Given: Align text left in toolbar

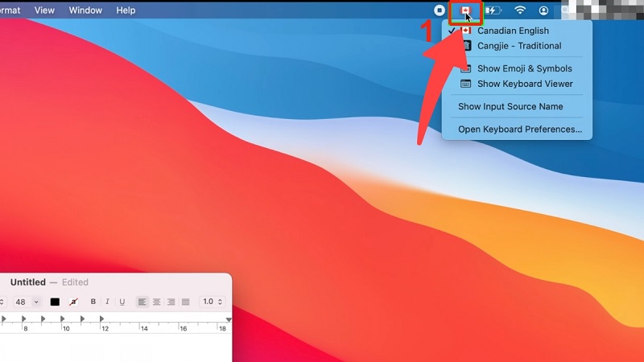Looking at the screenshot, I should 142,302.
